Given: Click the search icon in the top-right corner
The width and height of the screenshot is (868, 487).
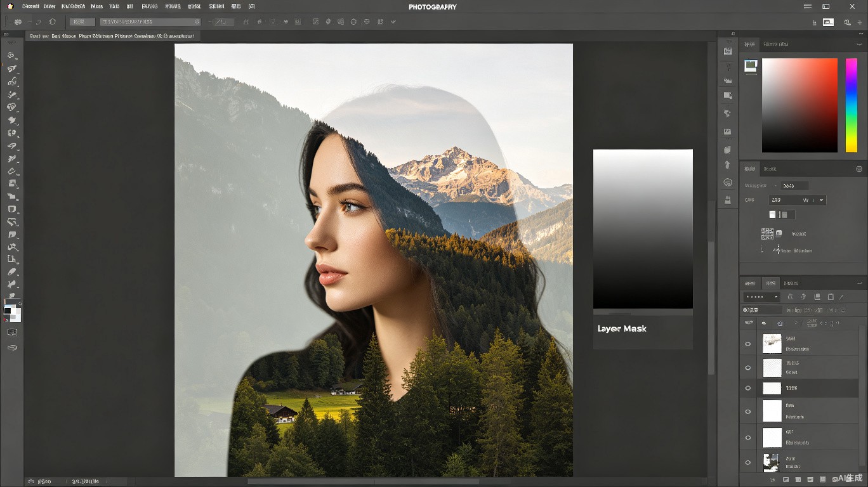Looking at the screenshot, I should tap(847, 22).
